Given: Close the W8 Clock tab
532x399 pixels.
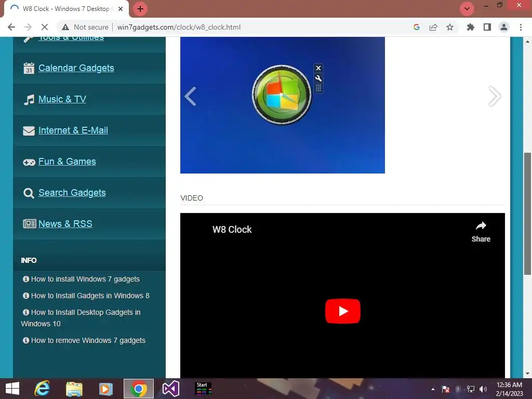Looking at the screenshot, I should pyautogui.click(x=121, y=9).
